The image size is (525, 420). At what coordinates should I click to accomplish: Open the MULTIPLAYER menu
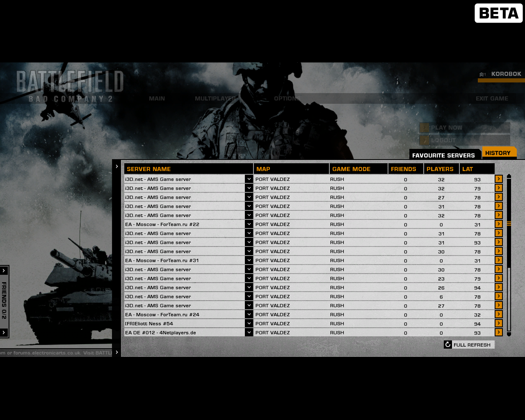[x=216, y=98]
